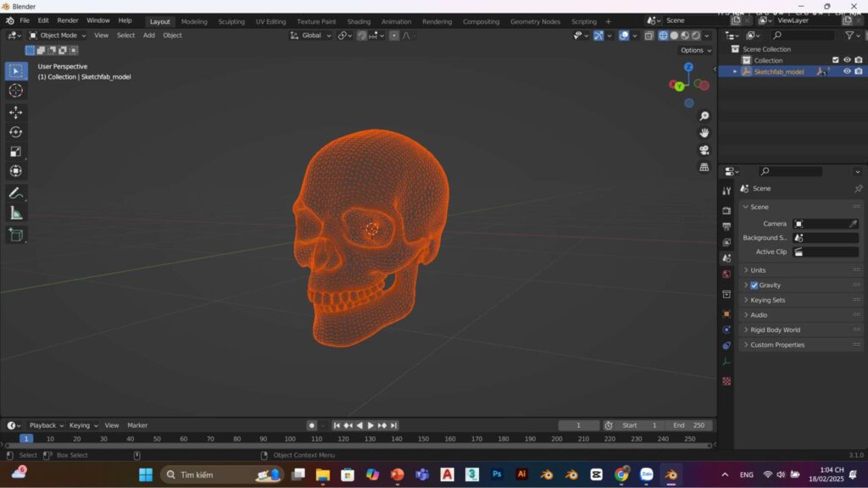Click the End frame field
Viewport: 868px width, 488px height.
(x=688, y=425)
